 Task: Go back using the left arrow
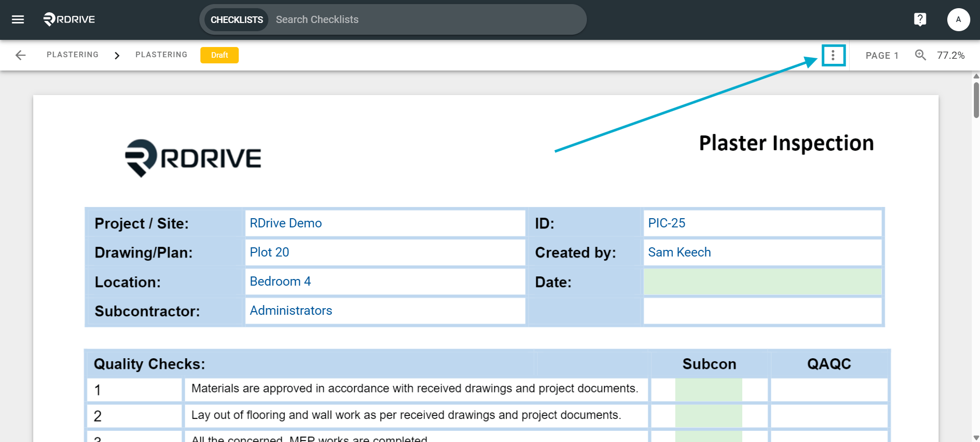(x=20, y=55)
